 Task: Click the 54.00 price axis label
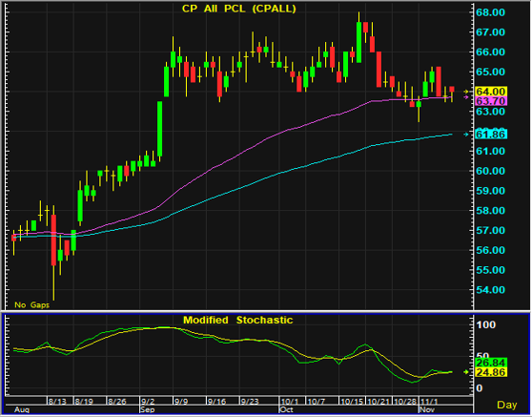[491, 290]
